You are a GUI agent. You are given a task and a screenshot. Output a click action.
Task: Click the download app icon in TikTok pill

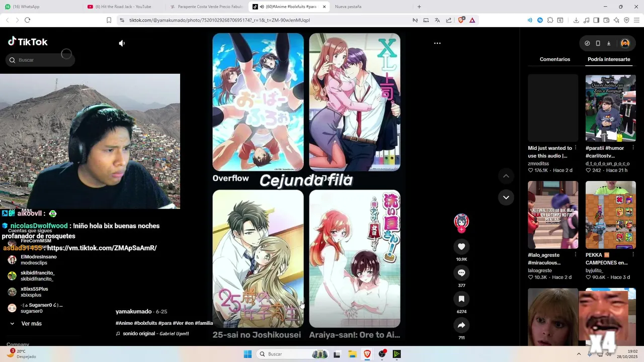608,43
